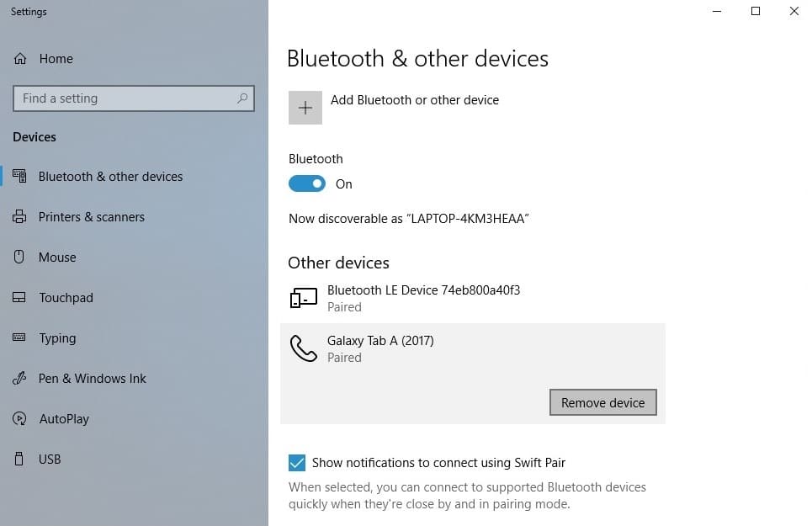The height and width of the screenshot is (526, 812).
Task: Click the Touchpad icon in sidebar
Action: pyautogui.click(x=19, y=298)
